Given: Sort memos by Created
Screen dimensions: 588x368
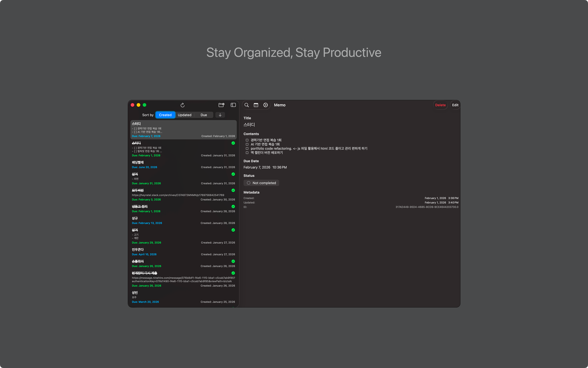Looking at the screenshot, I should pyautogui.click(x=165, y=115).
